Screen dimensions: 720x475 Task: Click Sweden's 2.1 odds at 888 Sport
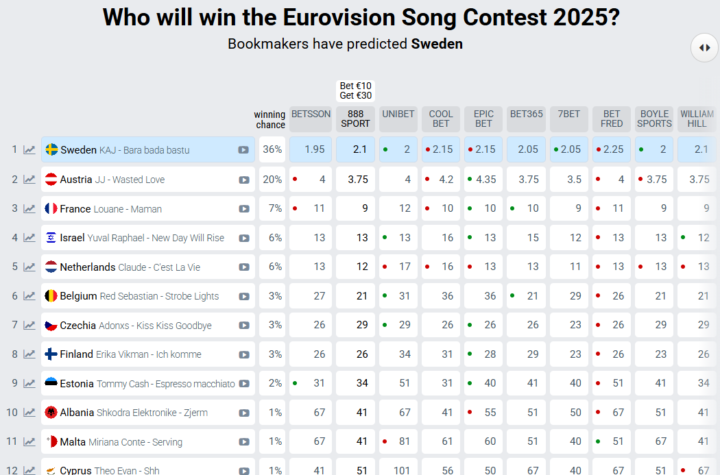click(355, 149)
